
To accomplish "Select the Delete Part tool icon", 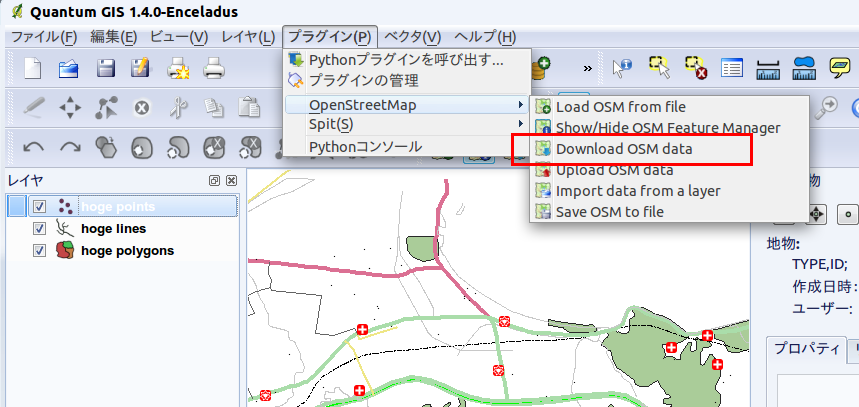I will point(250,147).
